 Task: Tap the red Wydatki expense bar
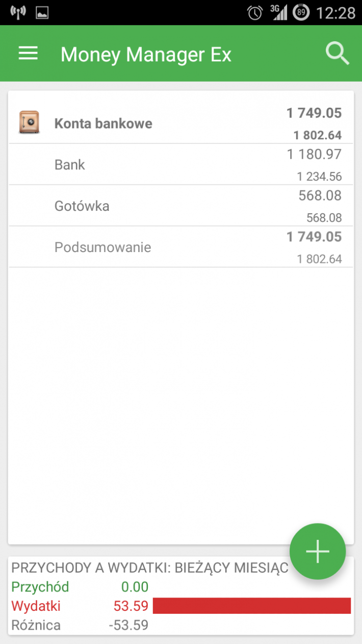[252, 606]
